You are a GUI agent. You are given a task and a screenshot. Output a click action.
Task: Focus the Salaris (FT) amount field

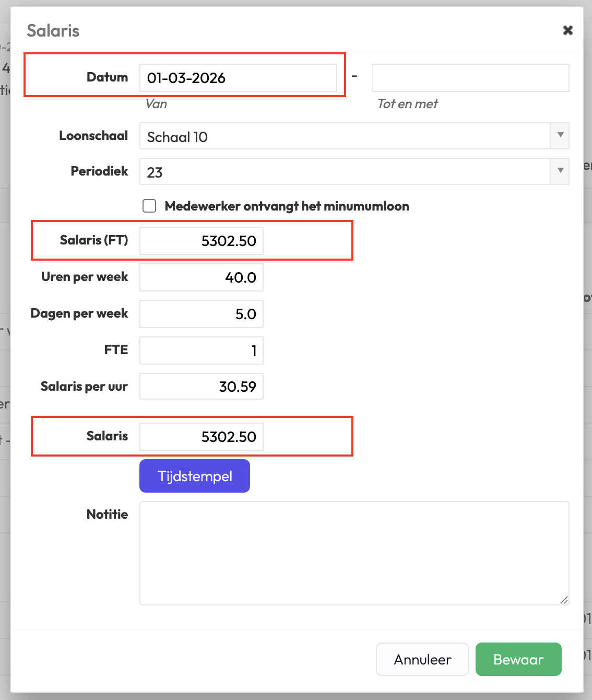202,241
